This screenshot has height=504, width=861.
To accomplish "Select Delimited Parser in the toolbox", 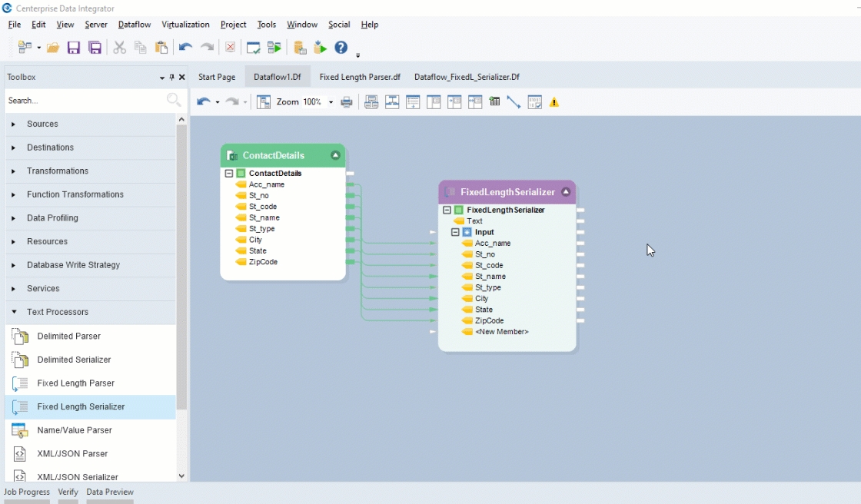I will pos(68,336).
